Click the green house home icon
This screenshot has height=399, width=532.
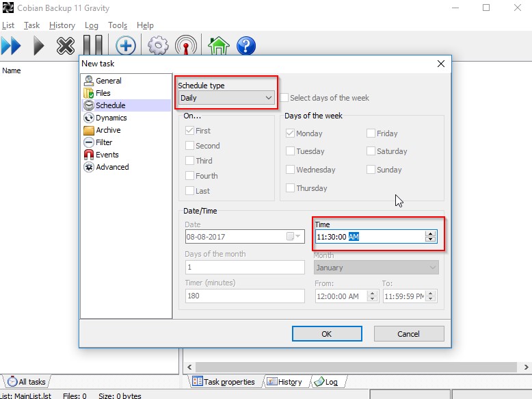click(x=218, y=46)
